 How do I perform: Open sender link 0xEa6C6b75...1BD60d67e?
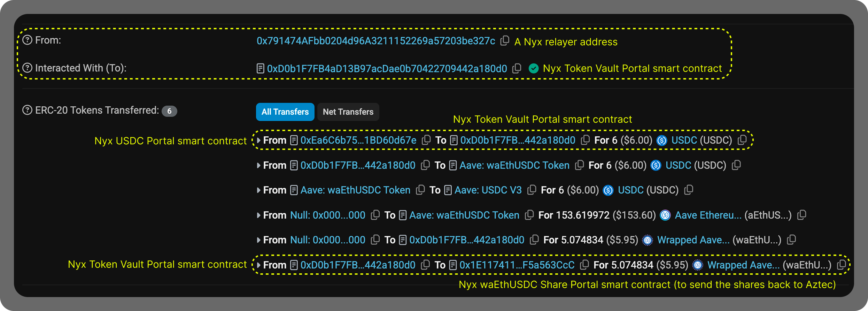[x=358, y=140]
